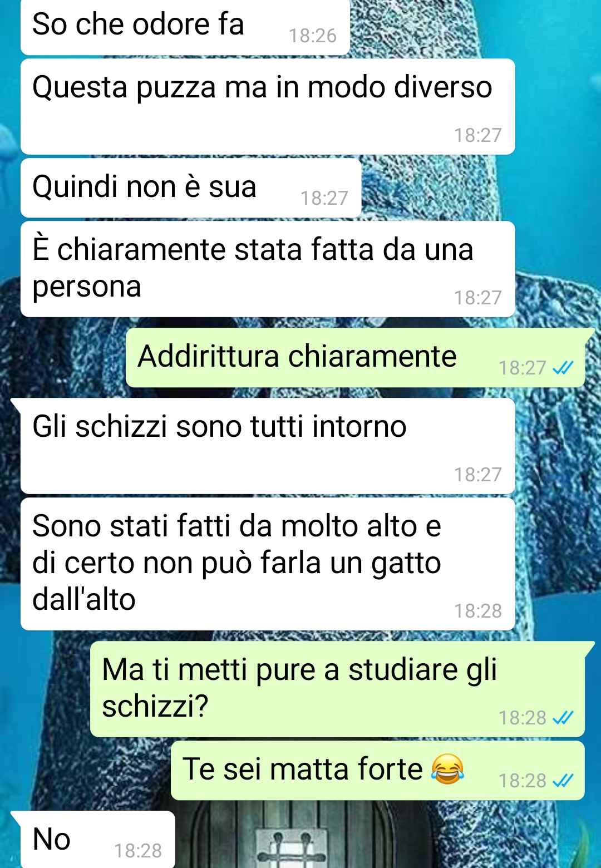601x868 pixels.
Task: Click the 18:26 timestamp on first message
Action: 313,36
